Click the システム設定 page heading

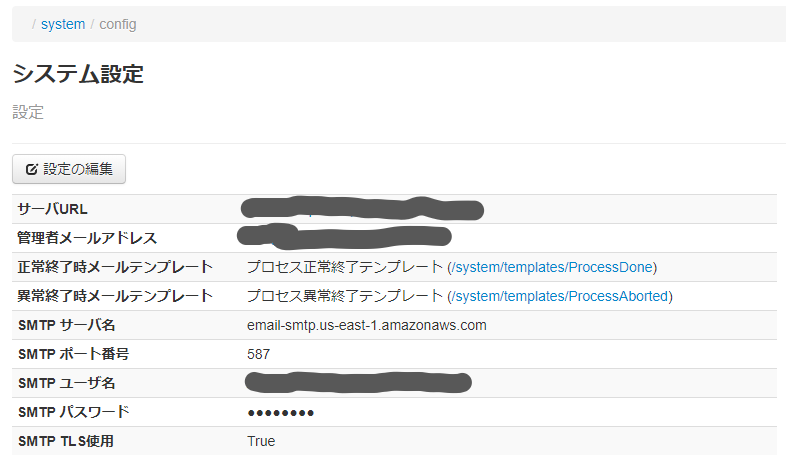click(x=78, y=75)
